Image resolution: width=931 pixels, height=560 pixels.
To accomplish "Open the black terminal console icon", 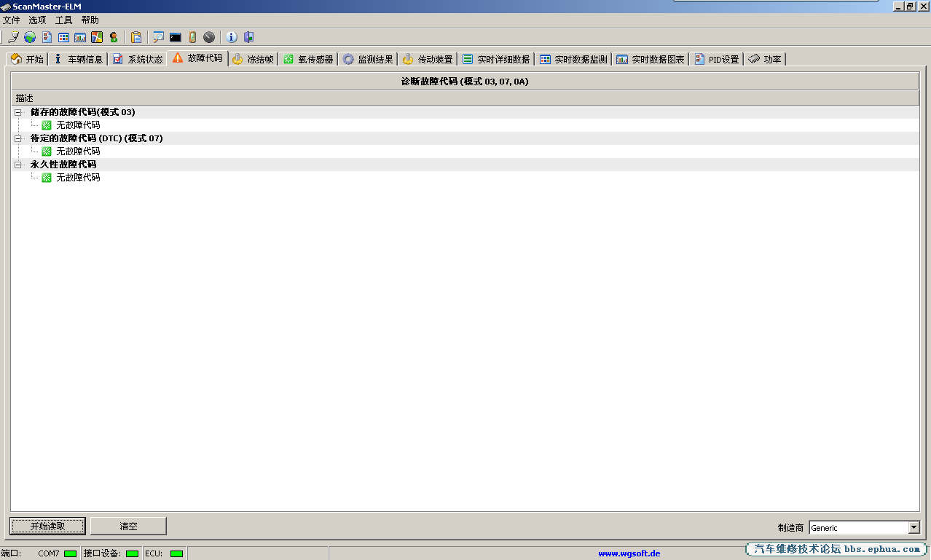I will pos(176,37).
